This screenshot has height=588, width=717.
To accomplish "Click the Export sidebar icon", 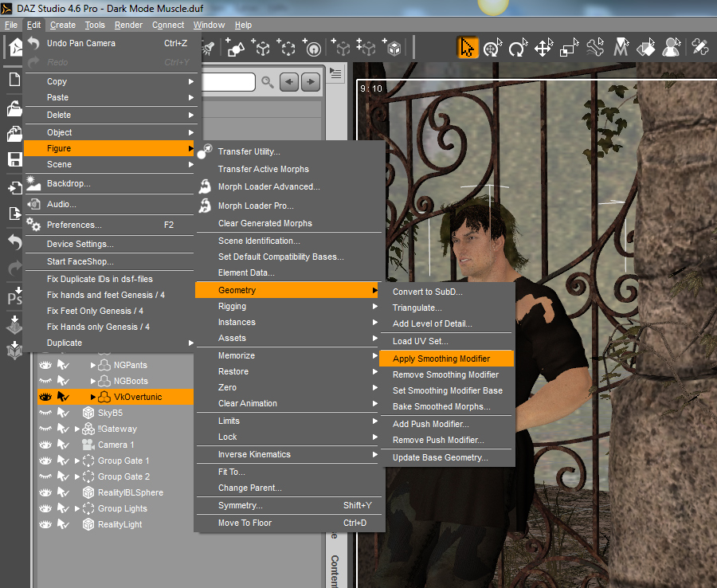I will (x=14, y=214).
